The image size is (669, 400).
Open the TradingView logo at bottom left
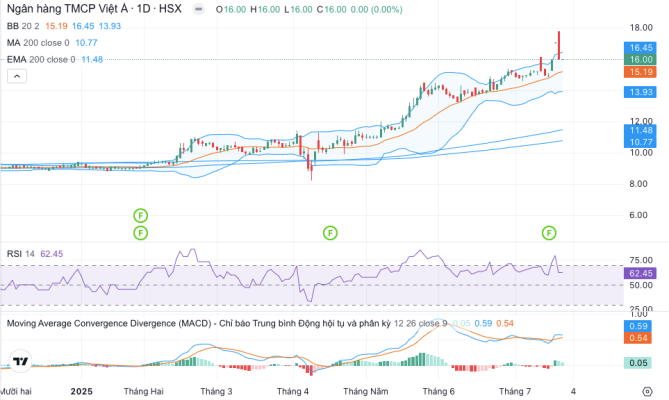(20, 362)
